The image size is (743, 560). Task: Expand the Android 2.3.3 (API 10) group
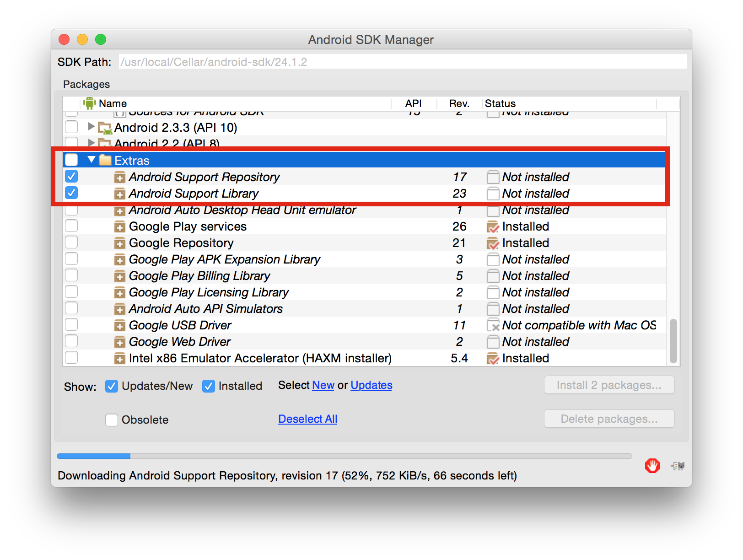[91, 126]
